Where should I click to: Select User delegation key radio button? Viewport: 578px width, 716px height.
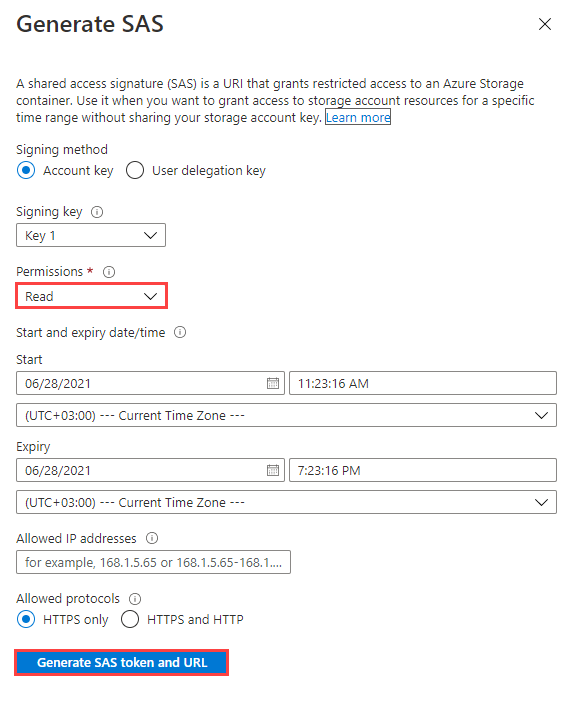[135, 170]
